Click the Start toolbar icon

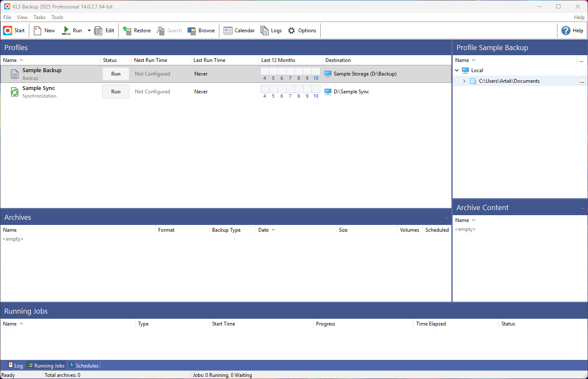[x=8, y=31]
